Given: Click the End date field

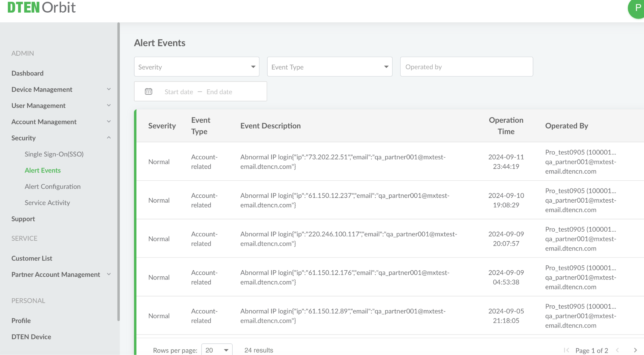Looking at the screenshot, I should coord(219,92).
